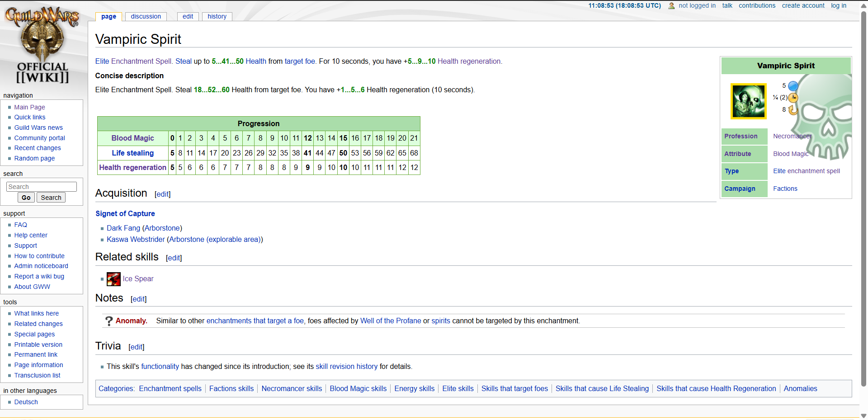
Task: Open Guild Wars news
Action: (38, 127)
